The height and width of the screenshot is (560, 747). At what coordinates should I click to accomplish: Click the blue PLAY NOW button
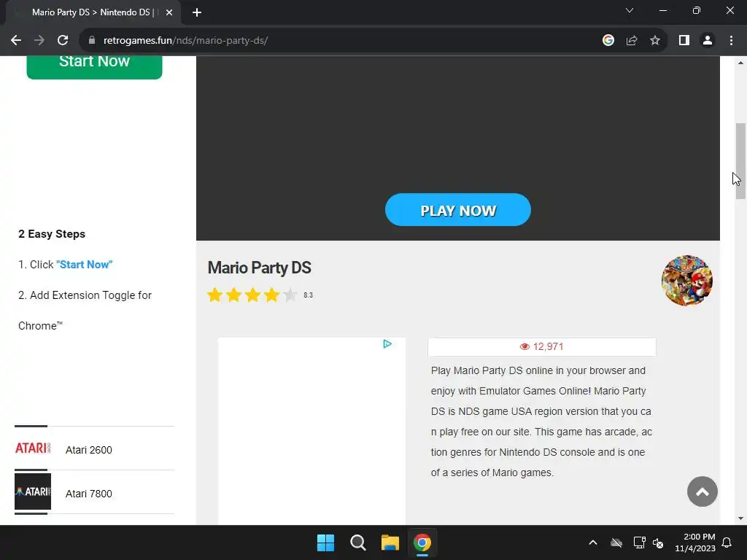click(x=458, y=209)
